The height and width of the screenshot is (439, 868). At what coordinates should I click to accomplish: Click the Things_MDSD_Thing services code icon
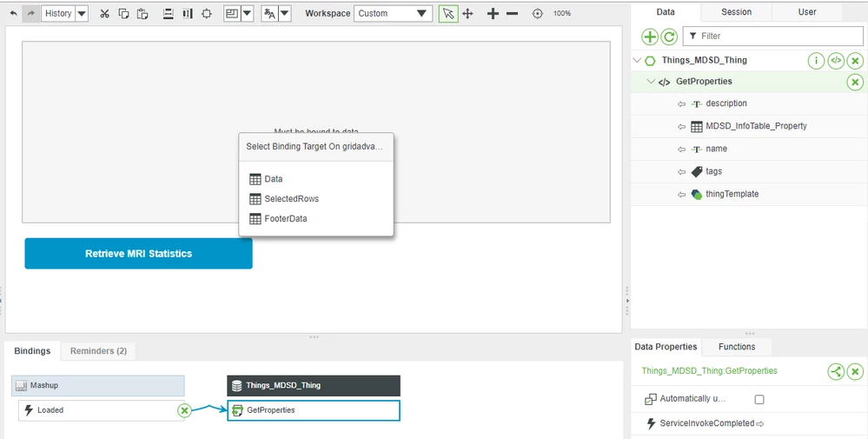tap(836, 60)
